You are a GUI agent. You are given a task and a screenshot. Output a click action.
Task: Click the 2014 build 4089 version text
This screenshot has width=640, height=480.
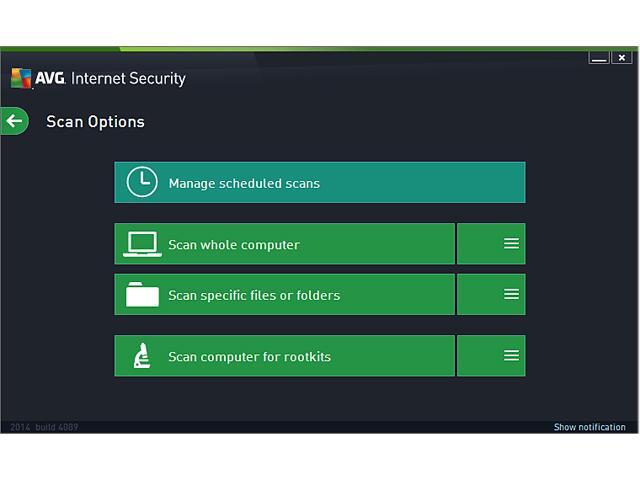point(44,427)
